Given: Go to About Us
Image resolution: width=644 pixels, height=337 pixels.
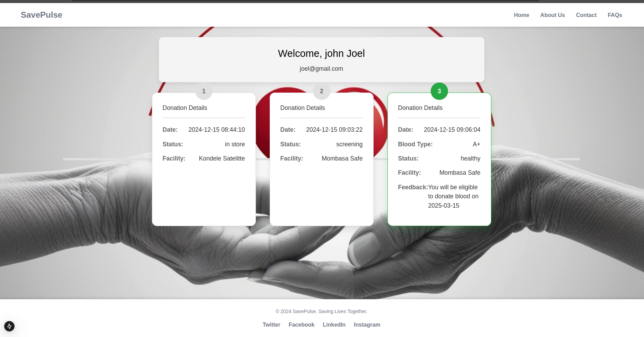Looking at the screenshot, I should tap(552, 15).
